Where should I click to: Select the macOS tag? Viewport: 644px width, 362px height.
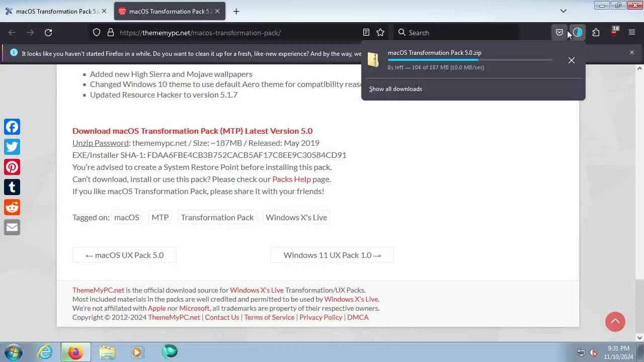[127, 217]
